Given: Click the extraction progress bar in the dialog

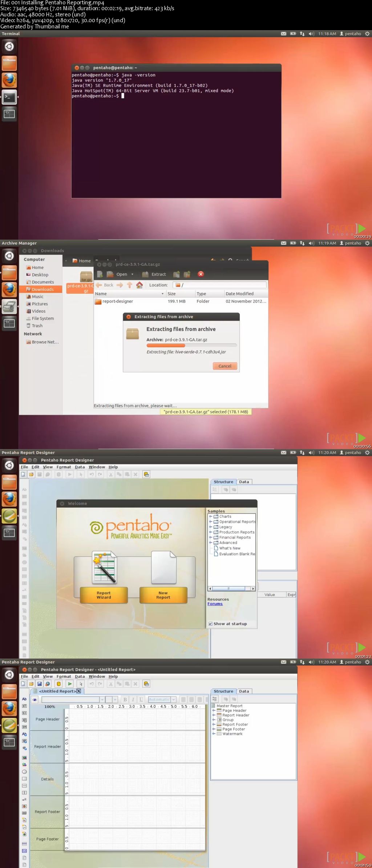Looking at the screenshot, I should click(191, 345).
